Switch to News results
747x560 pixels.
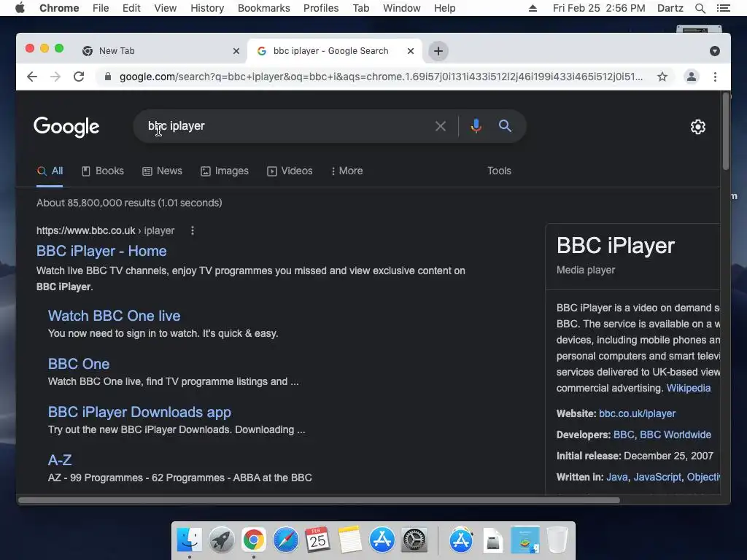point(163,171)
